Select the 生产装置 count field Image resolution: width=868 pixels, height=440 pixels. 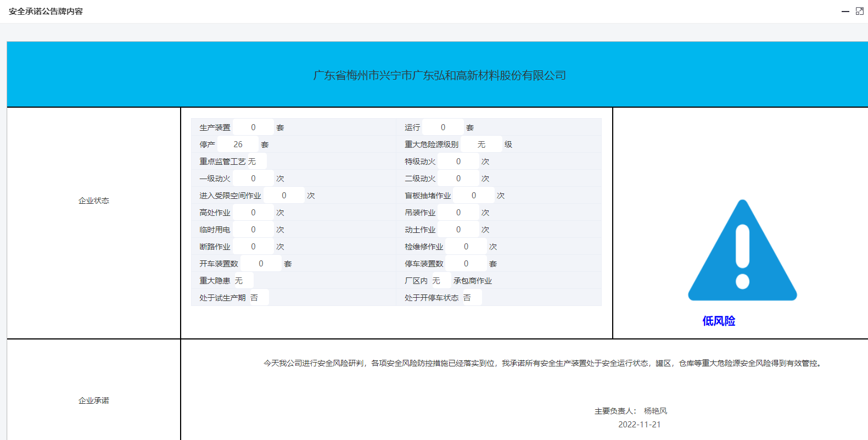253,127
